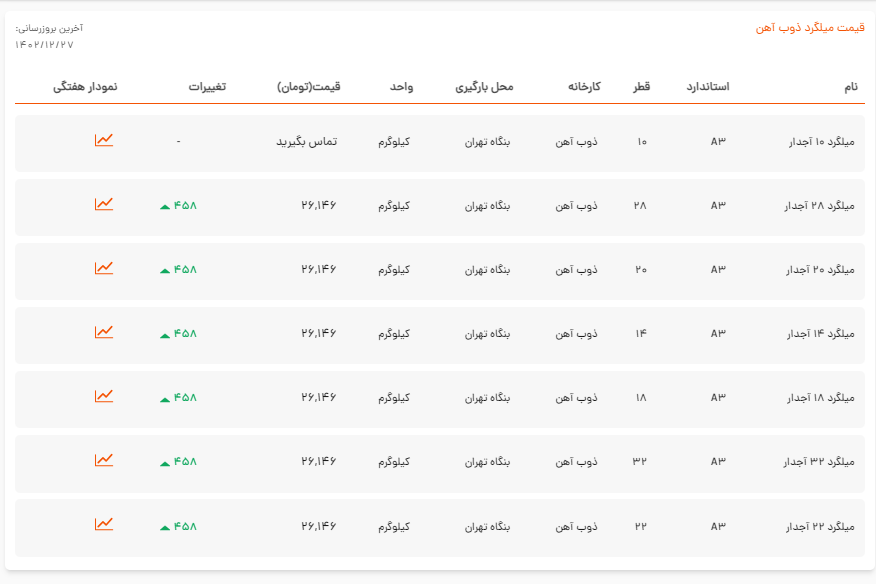Show weekly trend icon for میلگرد ۲۲ آجدار
876x584 pixels.
coord(104,524)
